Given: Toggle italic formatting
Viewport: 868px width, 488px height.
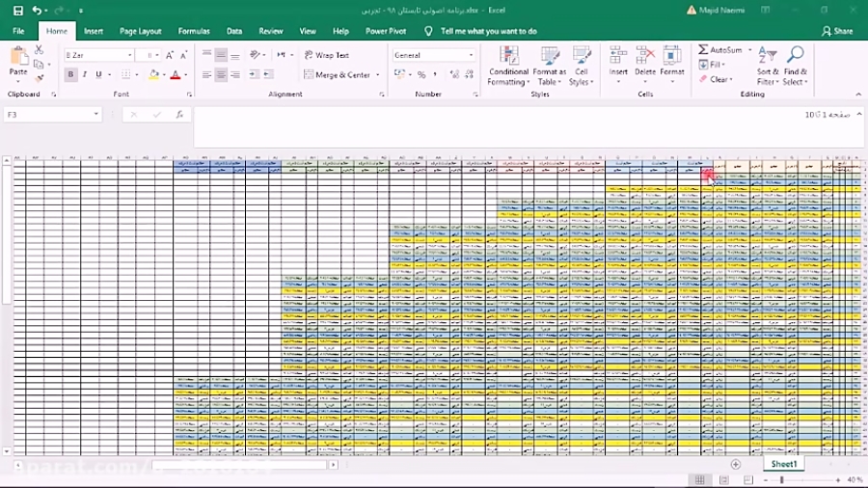Looking at the screenshot, I should point(84,74).
